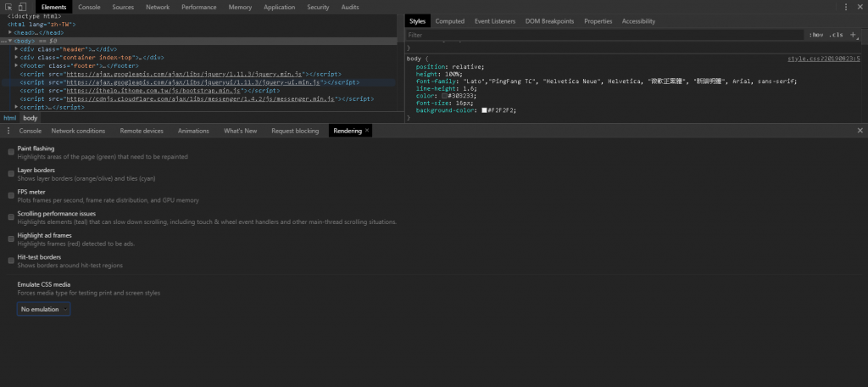The height and width of the screenshot is (387, 868).
Task: Collapse the body element node
Action: pos(10,41)
